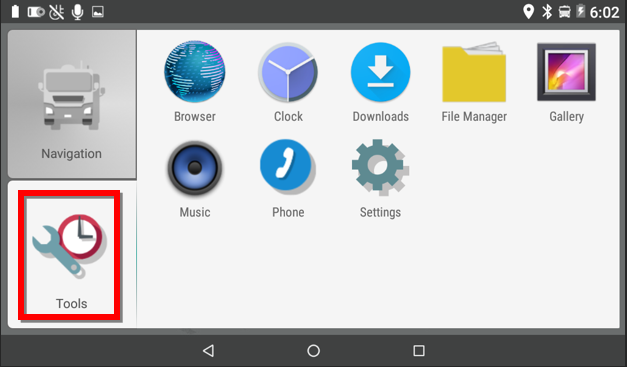This screenshot has width=627, height=367.
Task: Tap the bus status icon
Action: click(x=564, y=12)
